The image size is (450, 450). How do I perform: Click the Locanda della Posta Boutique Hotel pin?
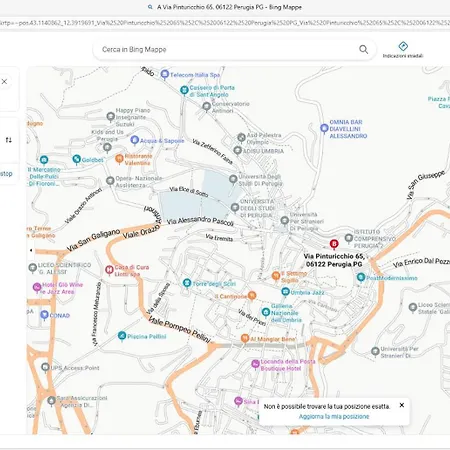click(255, 364)
